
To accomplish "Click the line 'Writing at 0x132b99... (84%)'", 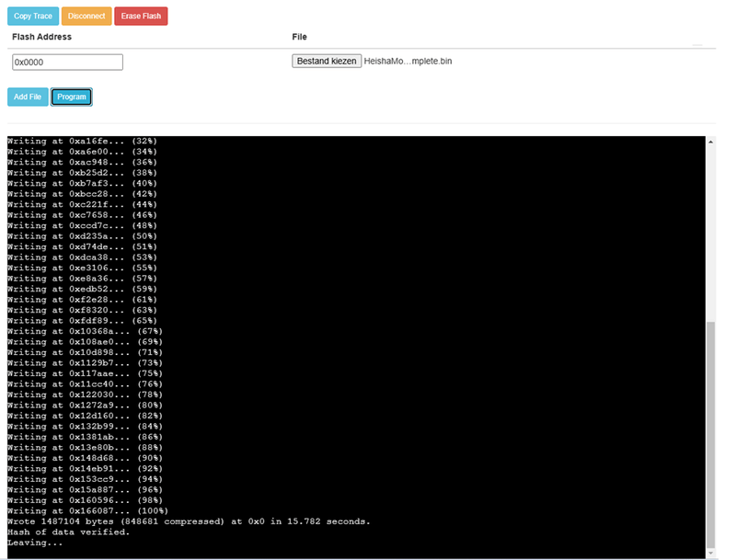I will pos(85,427).
